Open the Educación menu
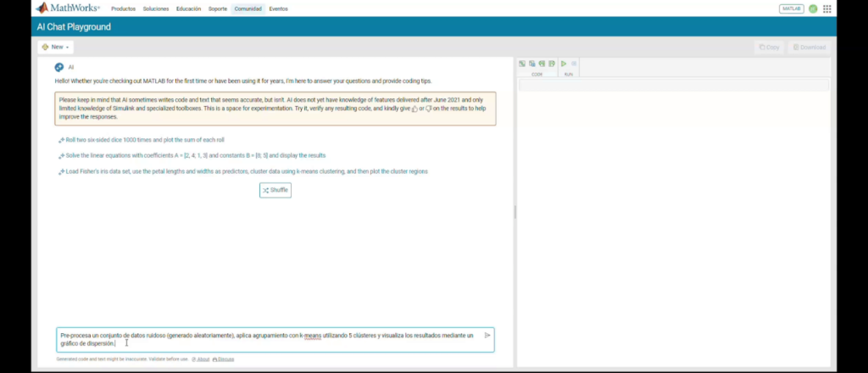868x373 pixels. 188,8
